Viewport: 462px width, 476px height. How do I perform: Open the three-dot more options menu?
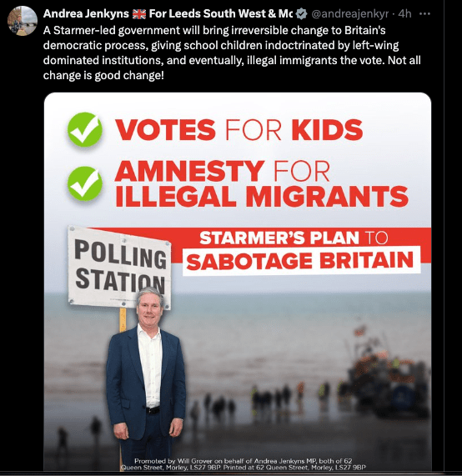pyautogui.click(x=424, y=13)
